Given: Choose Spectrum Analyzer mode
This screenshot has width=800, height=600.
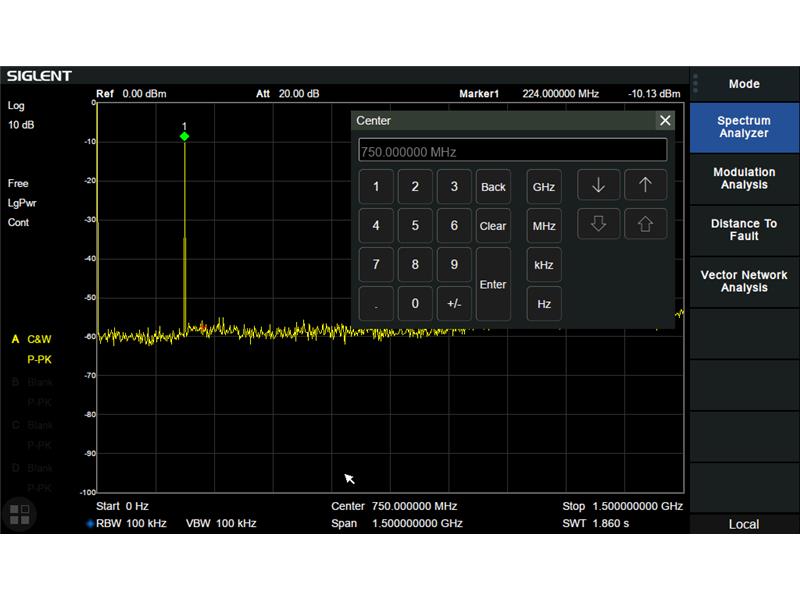Looking at the screenshot, I should 744,127.
